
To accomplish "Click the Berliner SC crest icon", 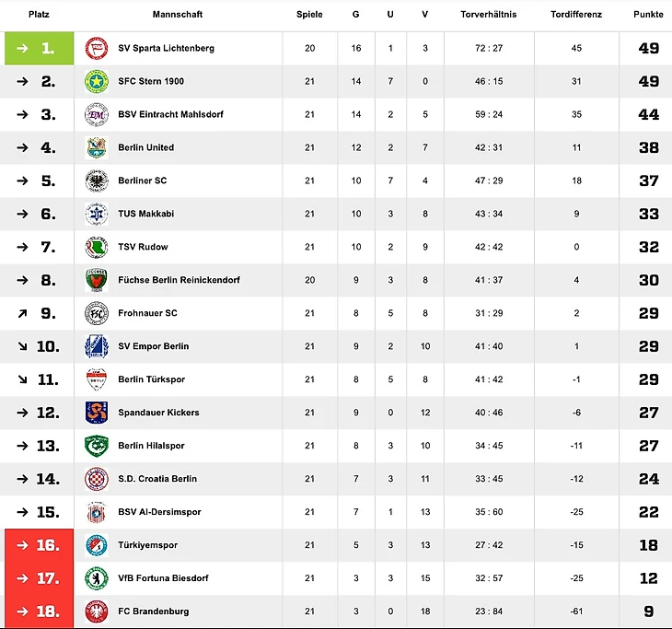I will point(97,181).
